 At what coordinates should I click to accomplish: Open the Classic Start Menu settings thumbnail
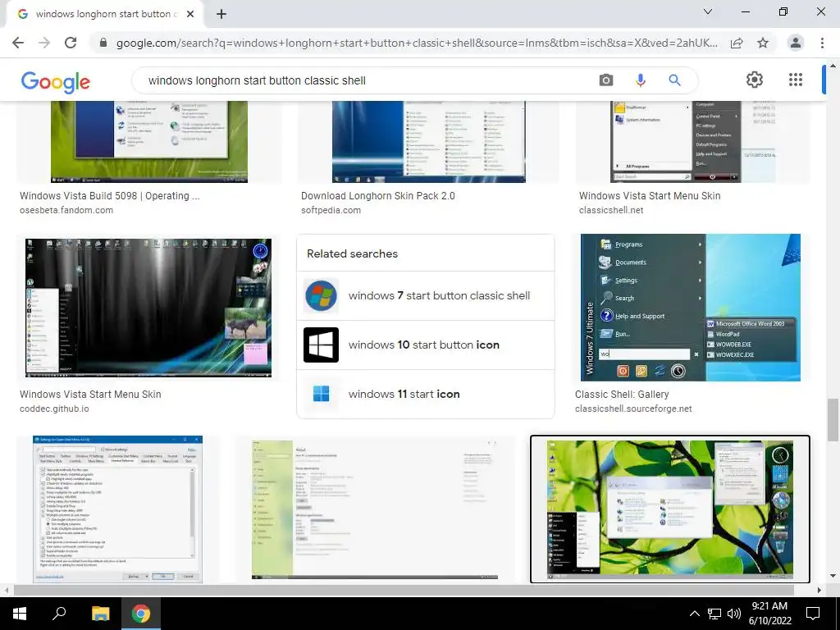pyautogui.click(x=118, y=509)
